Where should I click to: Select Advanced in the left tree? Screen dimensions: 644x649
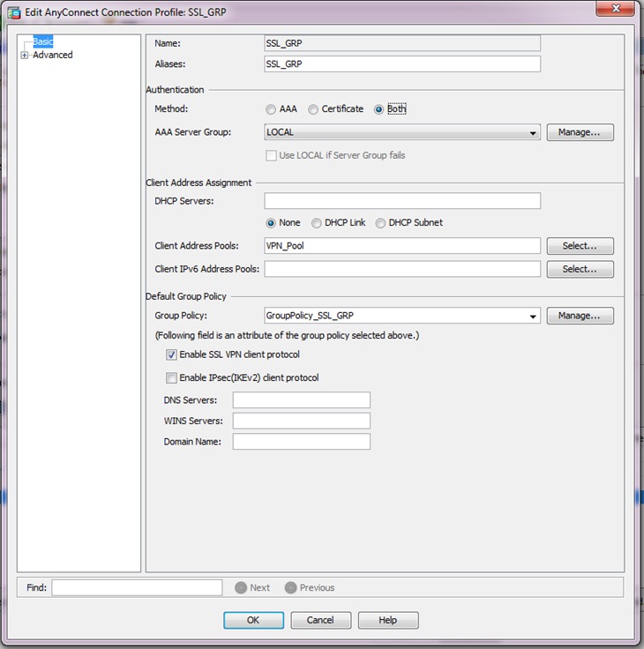(53, 55)
